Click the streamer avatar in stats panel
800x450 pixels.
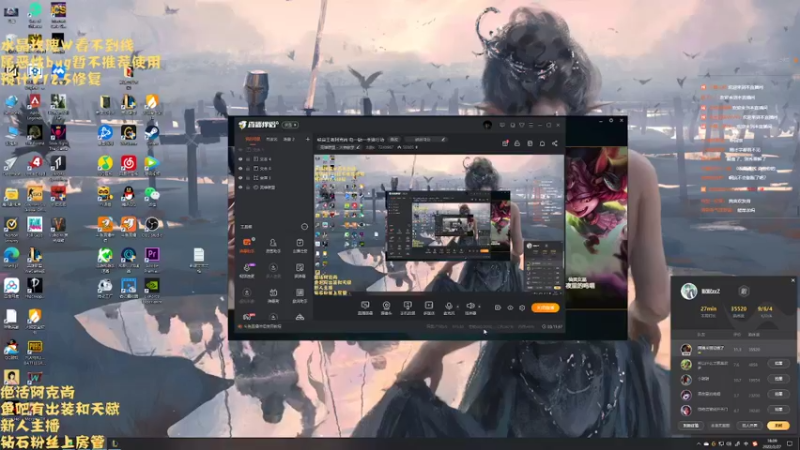[x=689, y=291]
